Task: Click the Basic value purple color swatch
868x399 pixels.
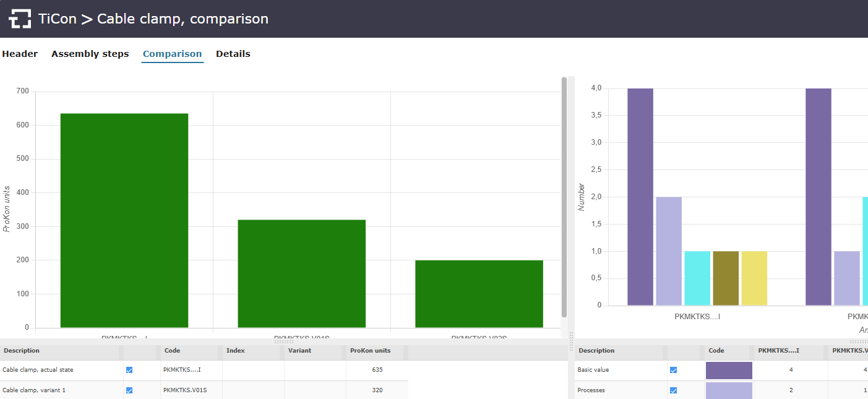Action: [x=729, y=370]
